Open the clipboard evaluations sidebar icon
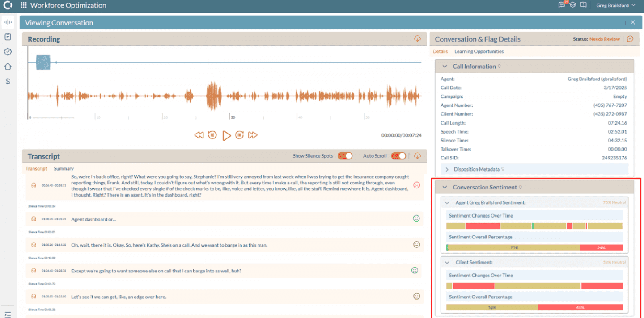The height and width of the screenshot is (318, 644). 8,37
